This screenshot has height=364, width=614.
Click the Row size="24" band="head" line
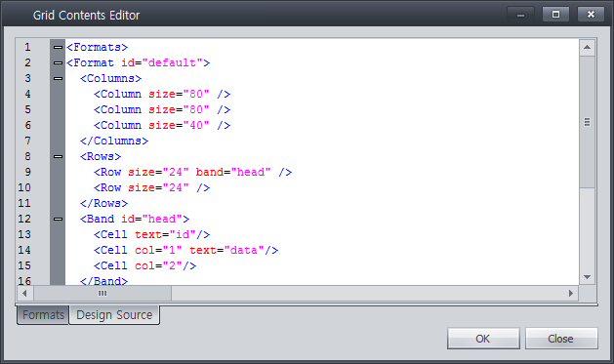pos(193,172)
